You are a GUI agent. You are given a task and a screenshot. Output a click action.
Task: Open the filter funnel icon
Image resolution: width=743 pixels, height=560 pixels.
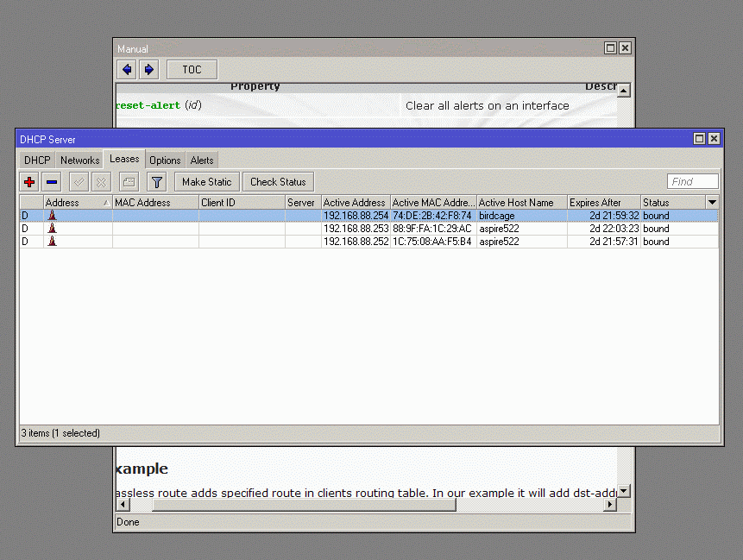[157, 182]
